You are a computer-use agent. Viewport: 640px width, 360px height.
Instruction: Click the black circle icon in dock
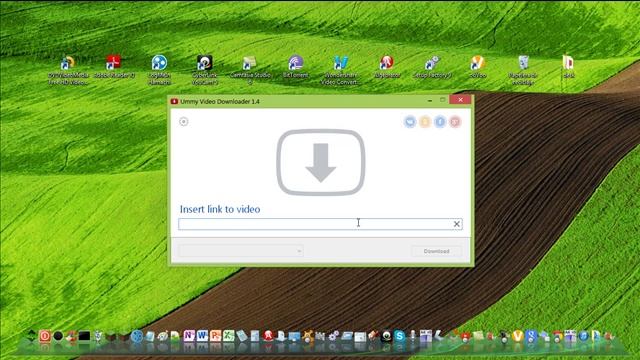point(58,336)
